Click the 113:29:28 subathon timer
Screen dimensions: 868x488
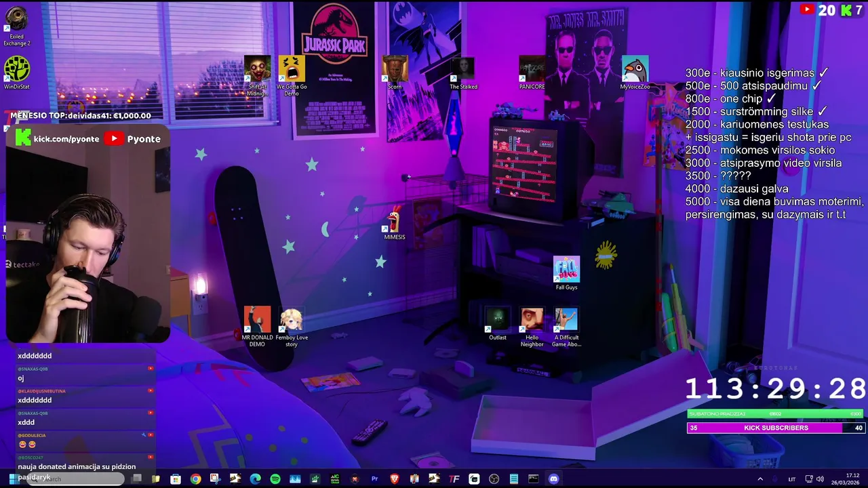tap(774, 389)
